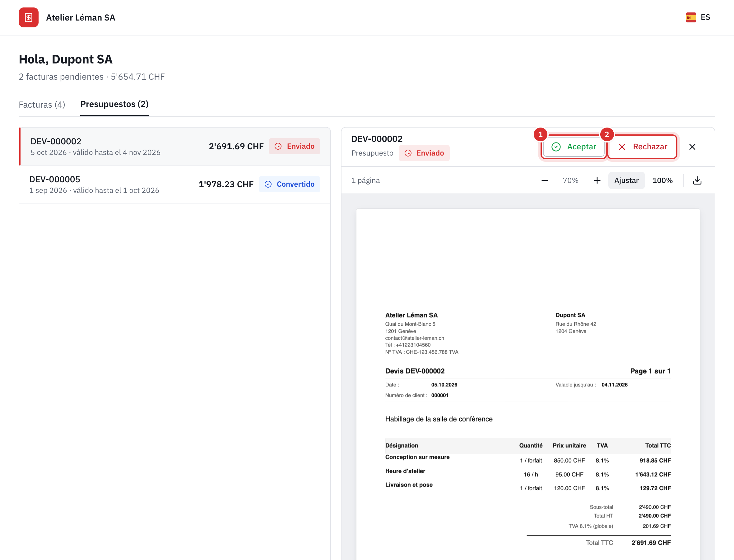Image resolution: width=734 pixels, height=560 pixels.
Task: Click the Atelier Léman SA header title
Action: click(x=81, y=17)
